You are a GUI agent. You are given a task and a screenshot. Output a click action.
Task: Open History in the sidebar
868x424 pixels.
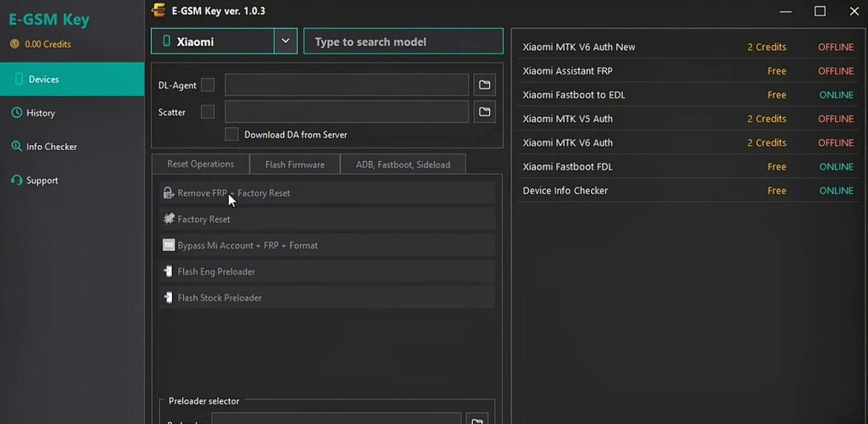tap(72, 113)
